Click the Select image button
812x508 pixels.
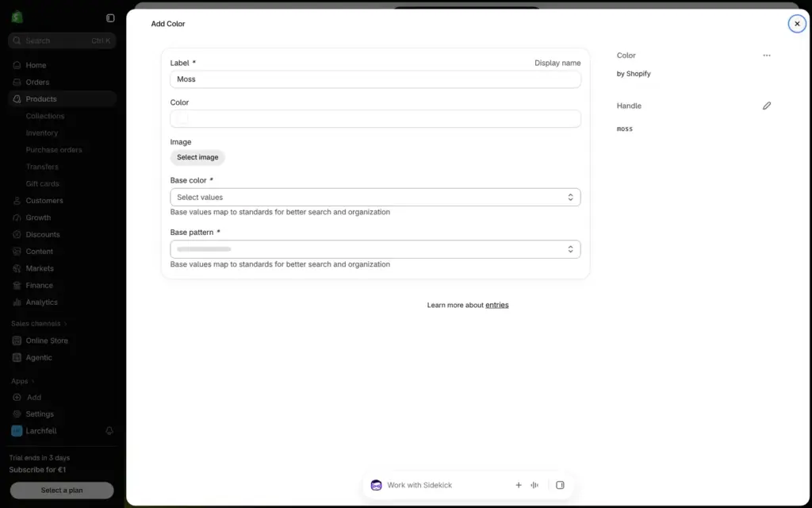tap(197, 157)
